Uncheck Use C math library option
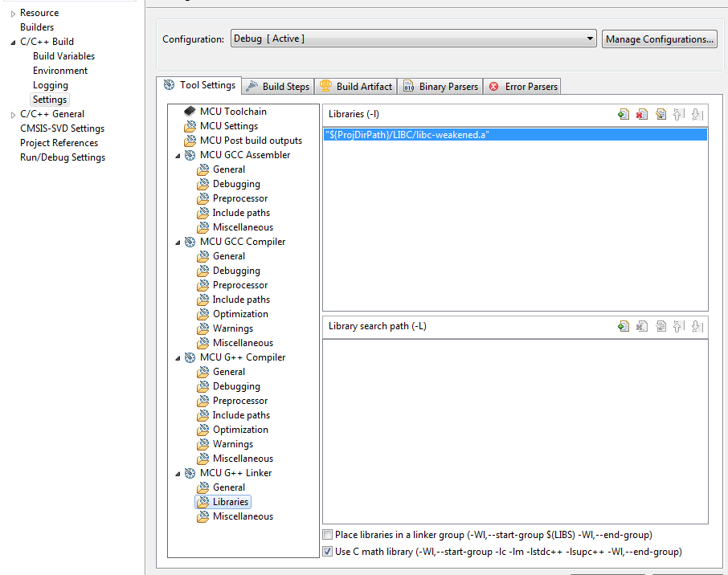 pyautogui.click(x=328, y=552)
